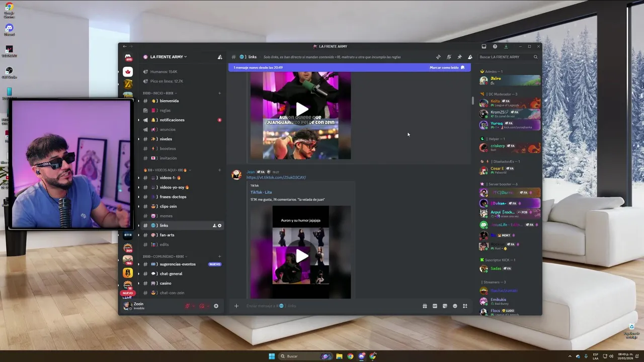
Task: Open TikTok · Lita embed title link
Action: click(x=261, y=193)
